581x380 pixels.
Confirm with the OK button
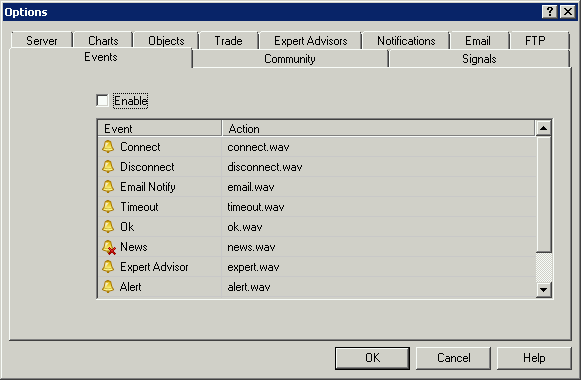pyautogui.click(x=372, y=358)
